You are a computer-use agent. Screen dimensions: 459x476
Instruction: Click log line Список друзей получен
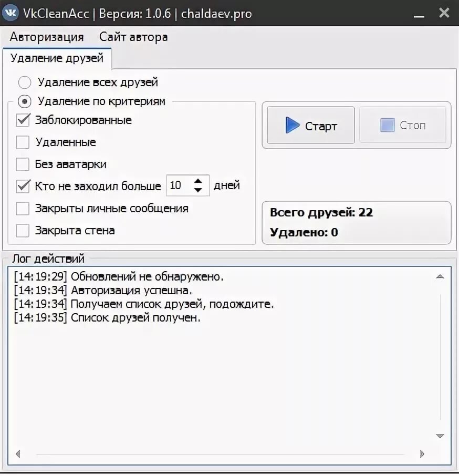coord(107,318)
